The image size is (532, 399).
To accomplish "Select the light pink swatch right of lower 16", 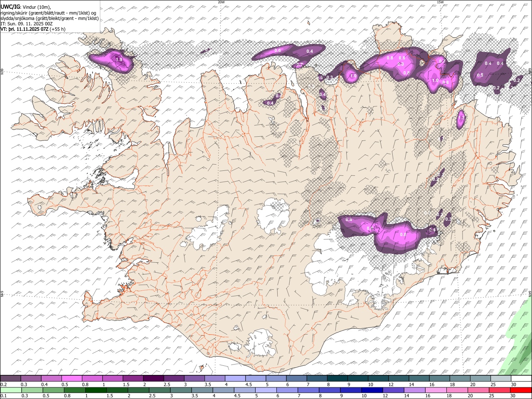I will click(x=436, y=390).
